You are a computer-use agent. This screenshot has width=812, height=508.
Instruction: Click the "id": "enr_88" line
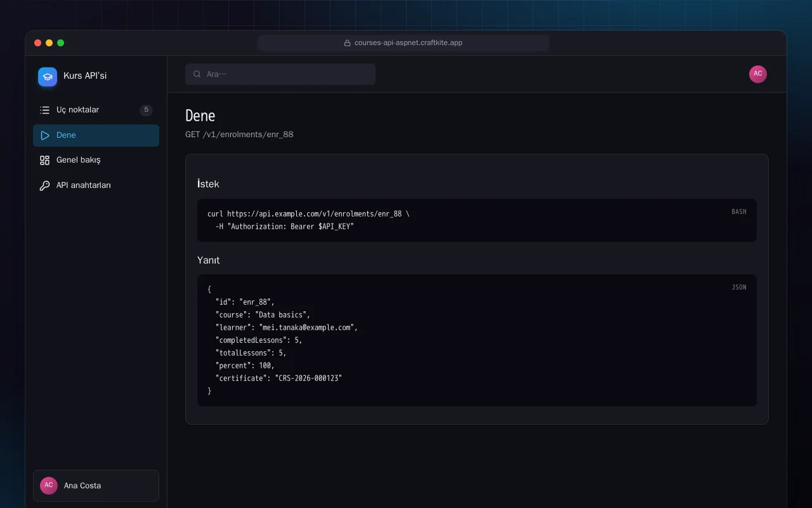pos(245,302)
